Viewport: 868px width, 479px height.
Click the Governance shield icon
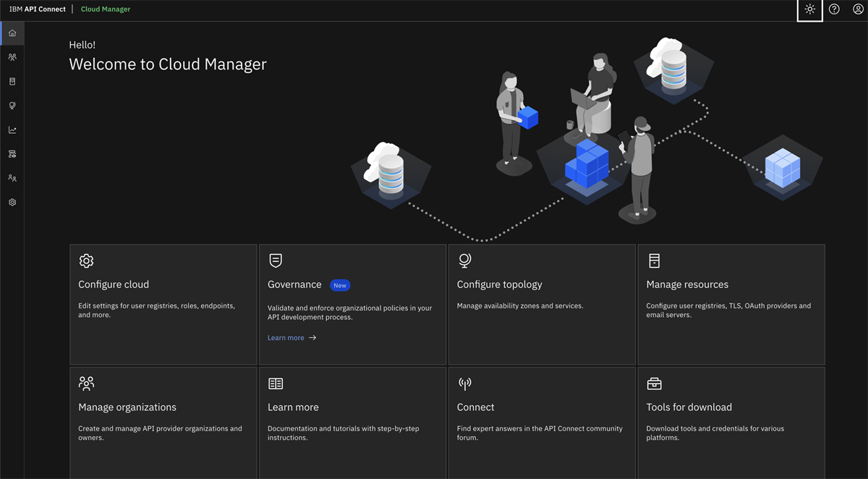276,260
